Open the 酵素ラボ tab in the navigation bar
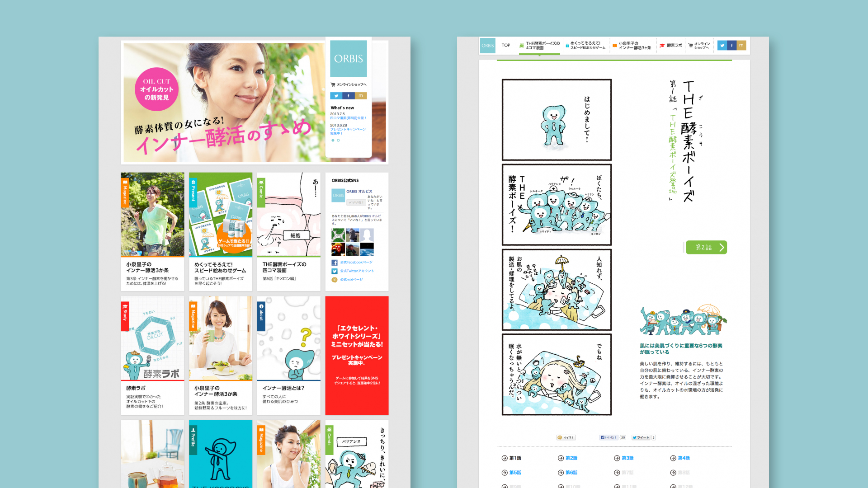This screenshot has width=868, height=488. click(x=671, y=45)
